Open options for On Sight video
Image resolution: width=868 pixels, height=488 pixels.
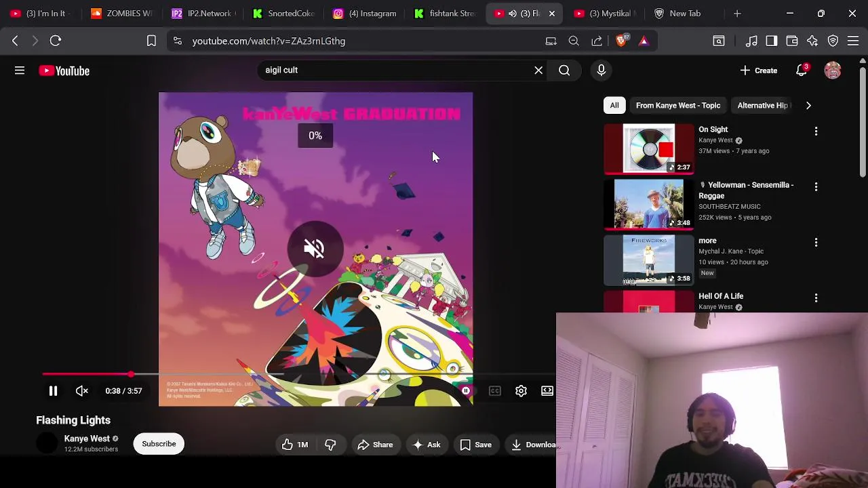816,131
